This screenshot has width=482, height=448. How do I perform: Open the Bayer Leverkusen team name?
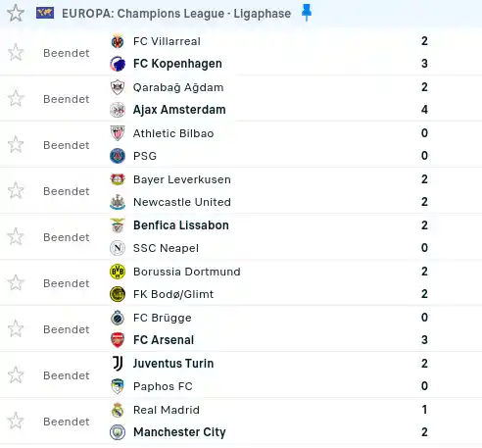[x=182, y=179]
